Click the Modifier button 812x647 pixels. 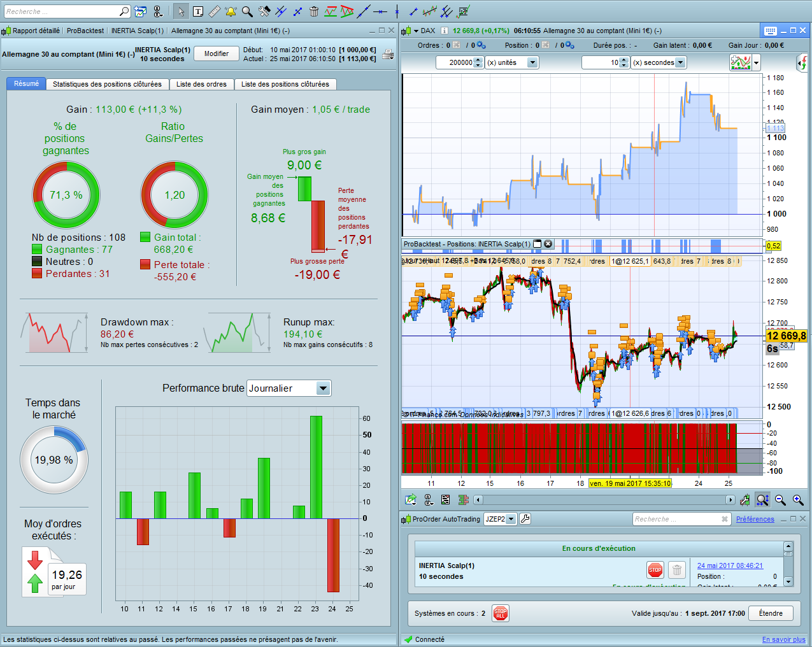217,54
